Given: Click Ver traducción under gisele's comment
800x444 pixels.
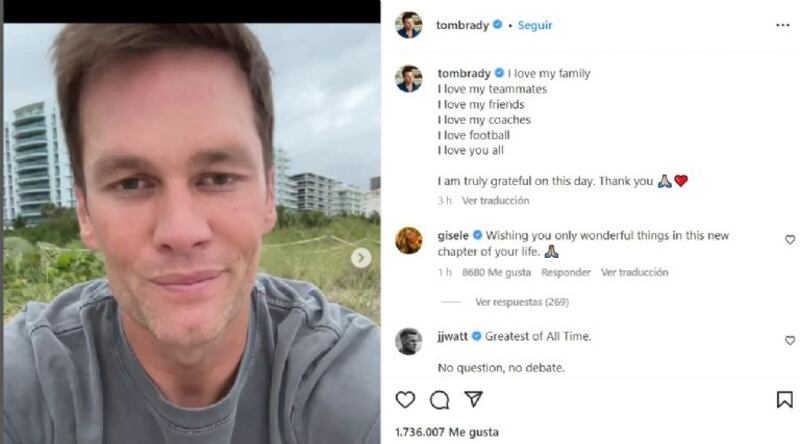Looking at the screenshot, I should click(x=634, y=272).
